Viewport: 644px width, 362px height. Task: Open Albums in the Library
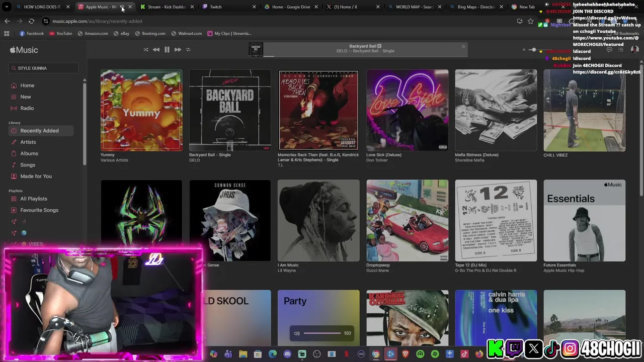pos(29,153)
